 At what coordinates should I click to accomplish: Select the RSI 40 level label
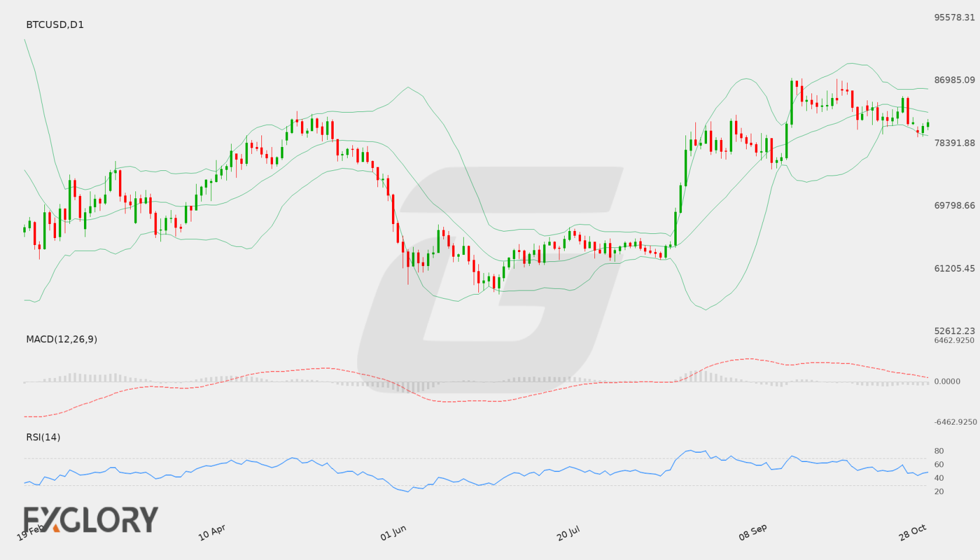pos(939,478)
